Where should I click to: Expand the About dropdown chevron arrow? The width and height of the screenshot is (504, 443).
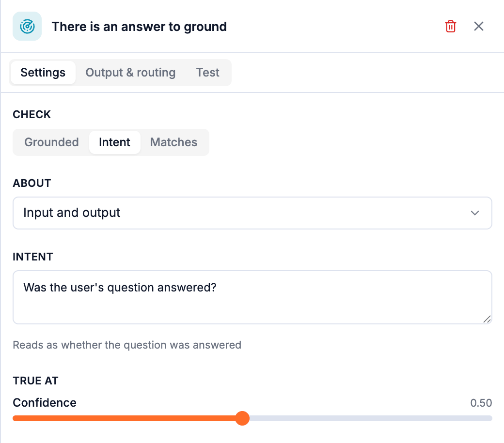coord(475,213)
